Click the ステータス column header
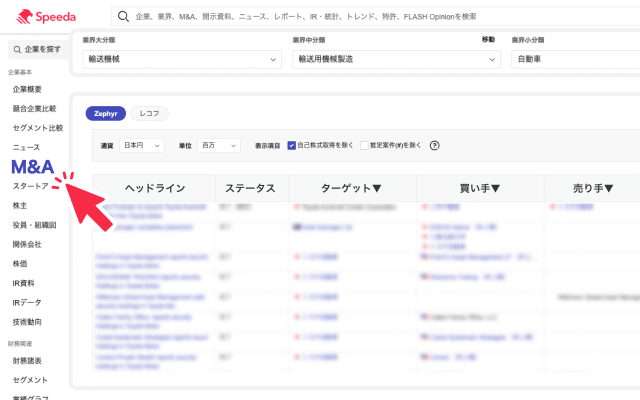 coord(250,188)
